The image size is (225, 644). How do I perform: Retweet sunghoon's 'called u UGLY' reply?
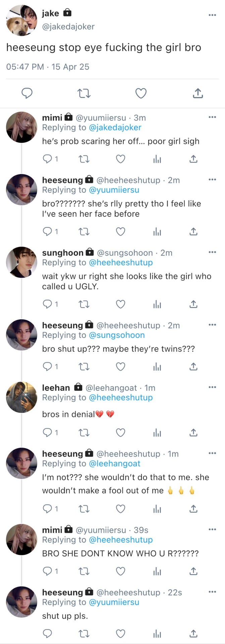[84, 304]
